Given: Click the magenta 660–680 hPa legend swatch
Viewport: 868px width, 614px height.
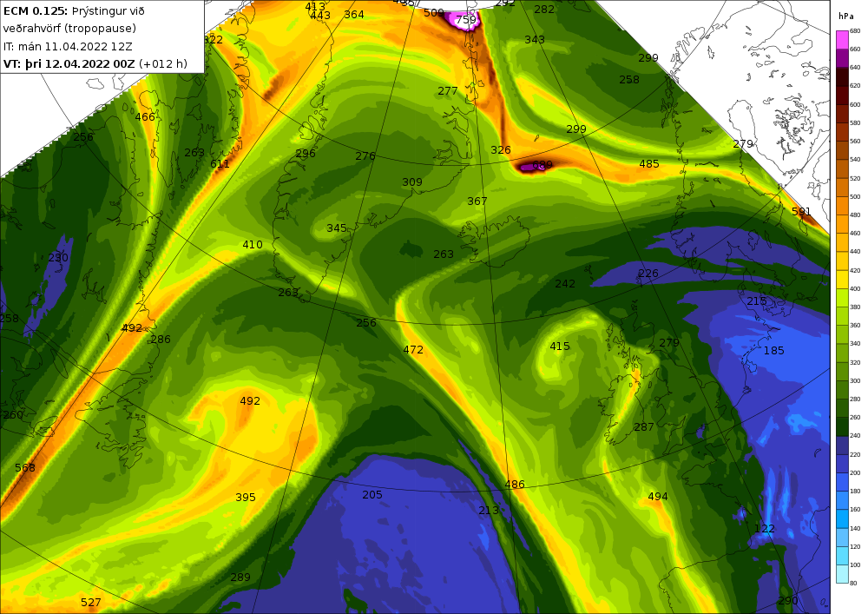Looking at the screenshot, I should click(x=842, y=40).
